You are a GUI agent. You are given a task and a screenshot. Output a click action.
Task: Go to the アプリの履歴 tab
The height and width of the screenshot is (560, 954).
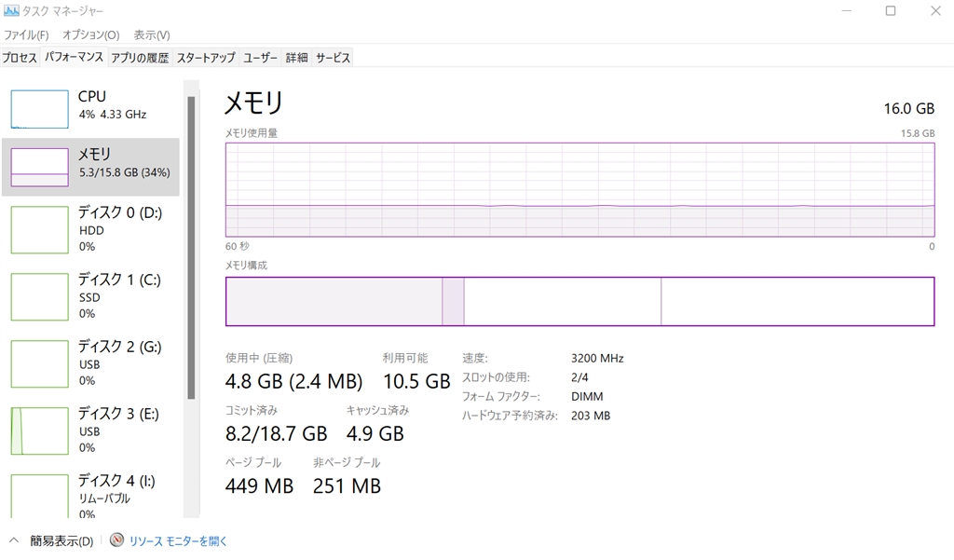coord(140,58)
